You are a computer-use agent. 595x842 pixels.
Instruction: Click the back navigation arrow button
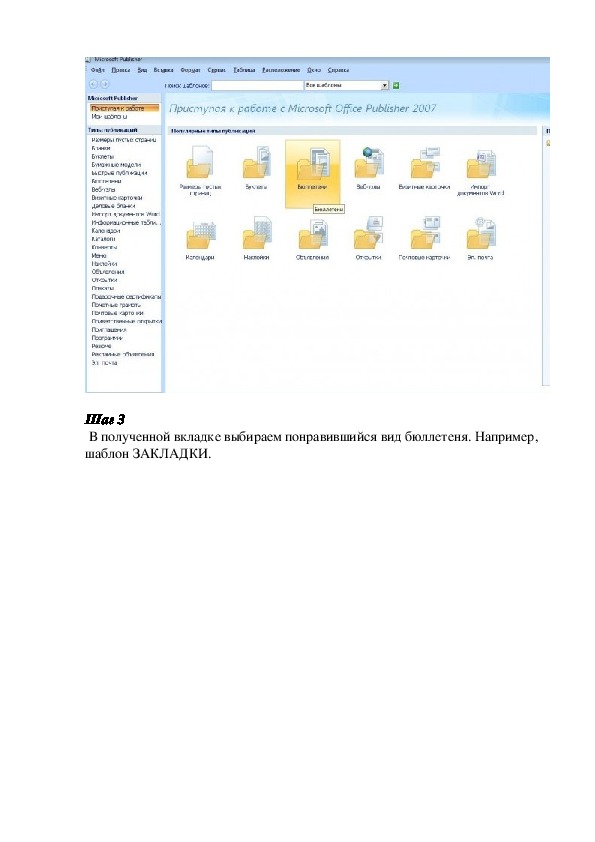pos(93,84)
